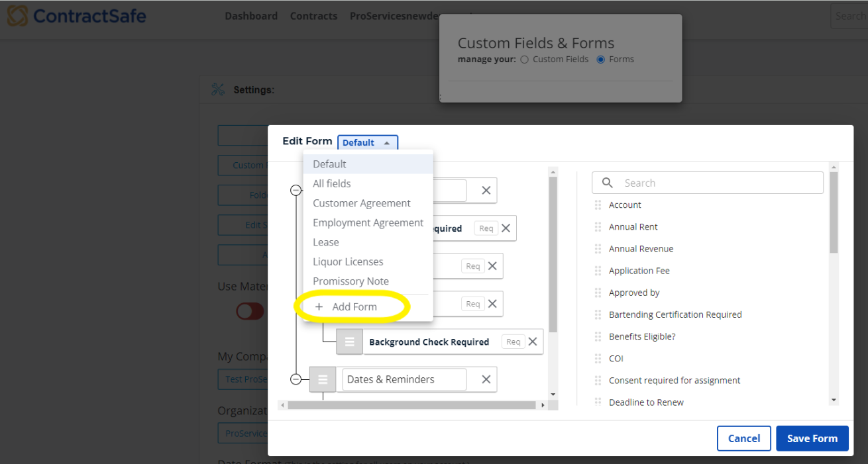Click plus icon next to Add Form
Viewport: 868px width, 464px height.
coord(319,307)
